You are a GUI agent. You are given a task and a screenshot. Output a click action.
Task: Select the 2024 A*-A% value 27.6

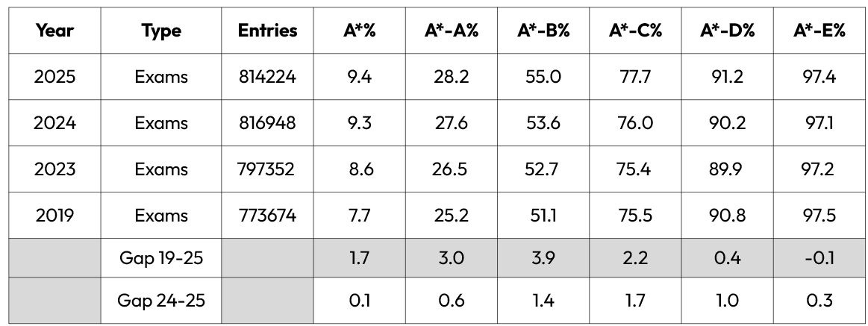451,123
